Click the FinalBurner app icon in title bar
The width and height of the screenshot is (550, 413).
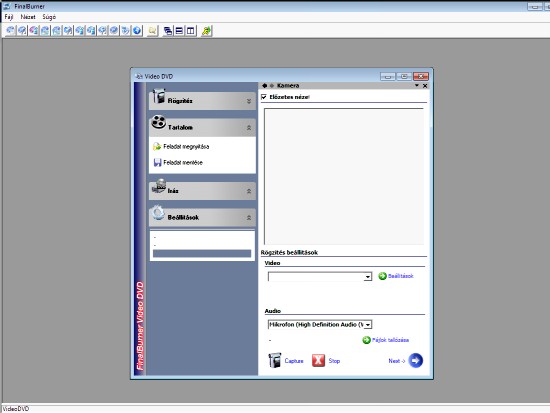tap(7, 6)
